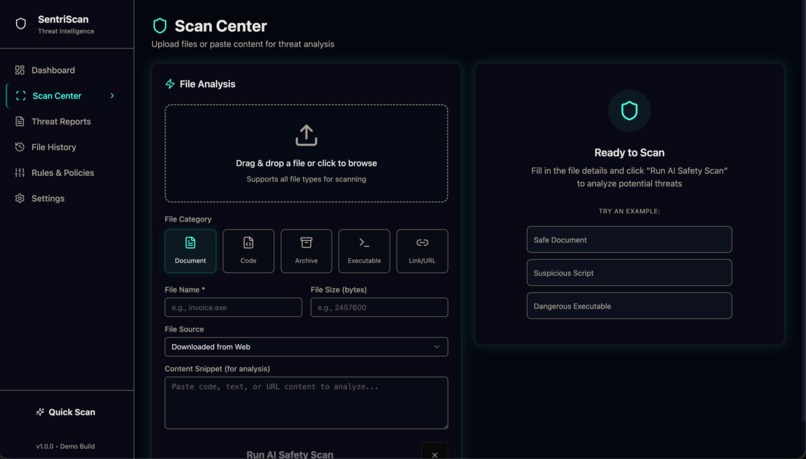Click the File History clock icon

pyautogui.click(x=20, y=147)
